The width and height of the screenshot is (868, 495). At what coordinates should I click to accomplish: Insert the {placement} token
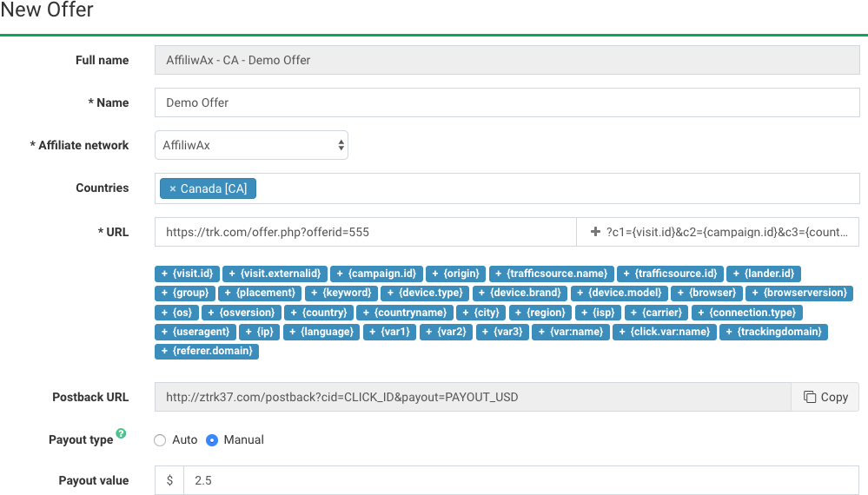260,293
